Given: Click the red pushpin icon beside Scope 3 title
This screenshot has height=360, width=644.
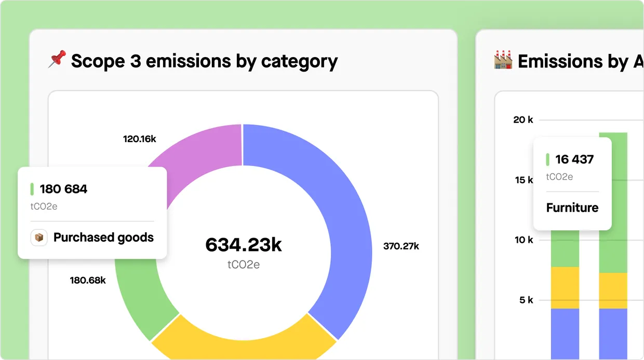Looking at the screenshot, I should click(57, 60).
